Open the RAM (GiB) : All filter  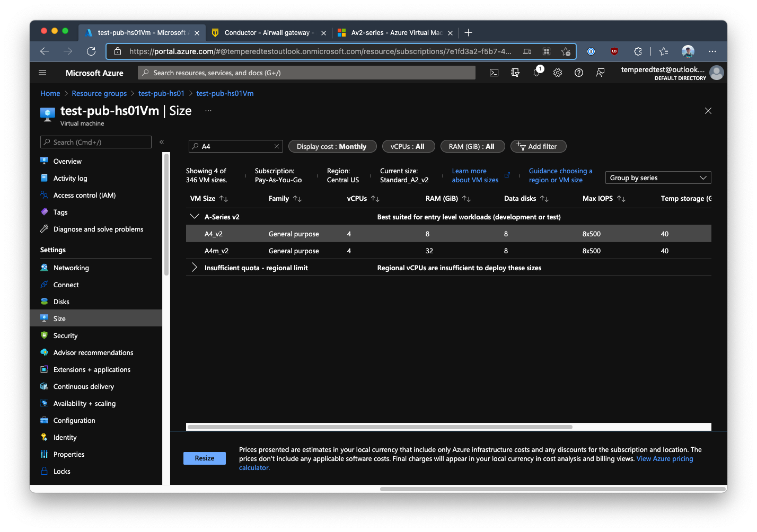pos(472,147)
